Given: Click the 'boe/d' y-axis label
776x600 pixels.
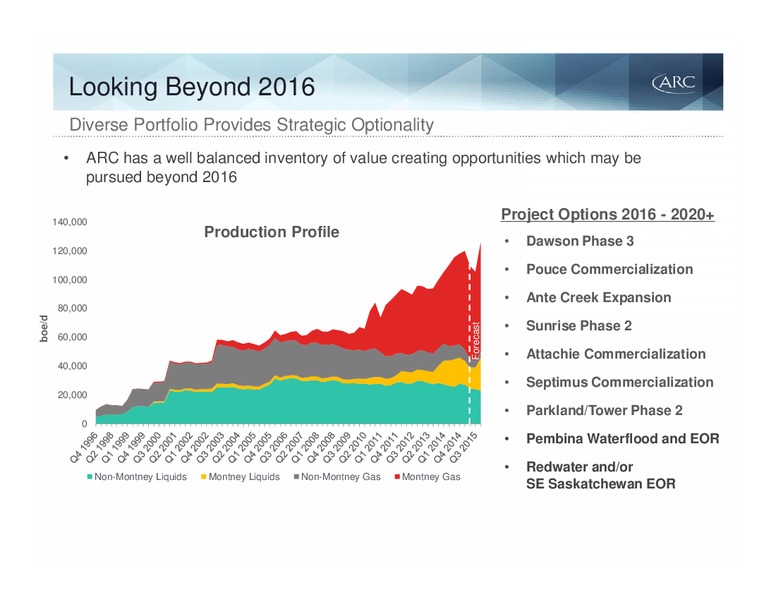Looking at the screenshot, I should click(44, 328).
